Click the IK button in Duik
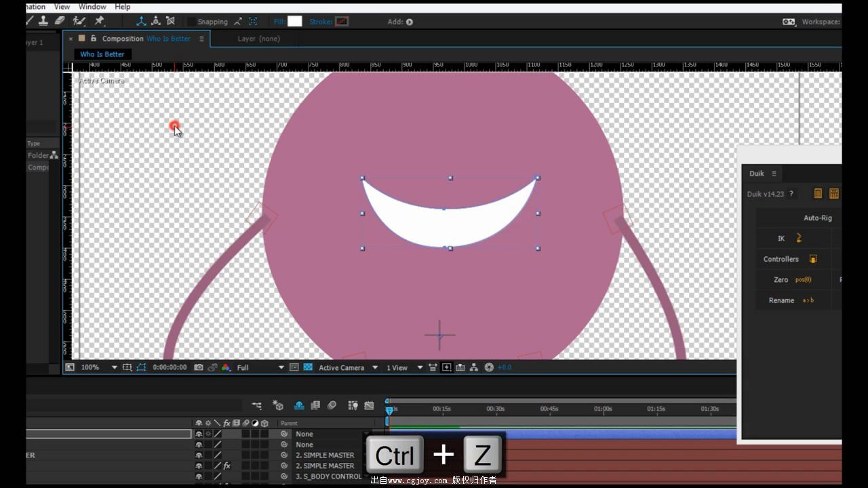 point(794,238)
